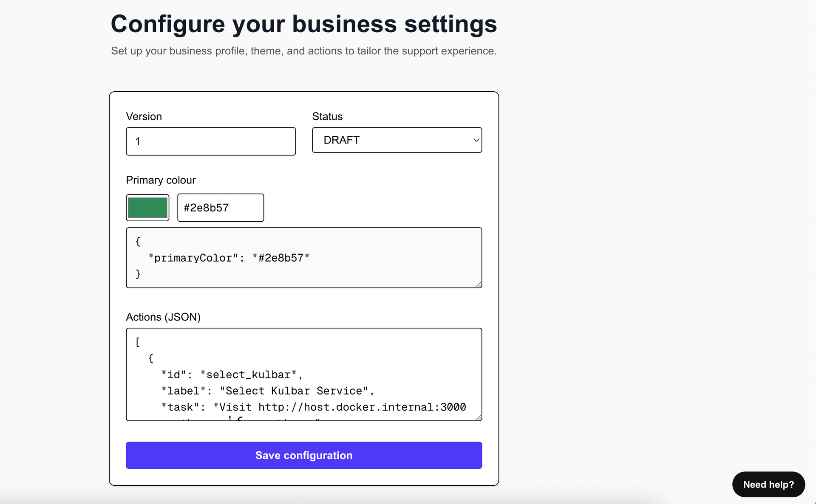Click the "primaryColor": "#2e8b57" line

coord(229,258)
